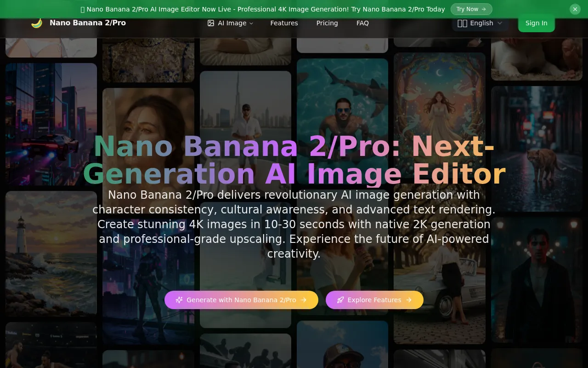The width and height of the screenshot is (588, 368).
Task: Click the neon cyberpunk city thumbnail
Action: click(51, 124)
